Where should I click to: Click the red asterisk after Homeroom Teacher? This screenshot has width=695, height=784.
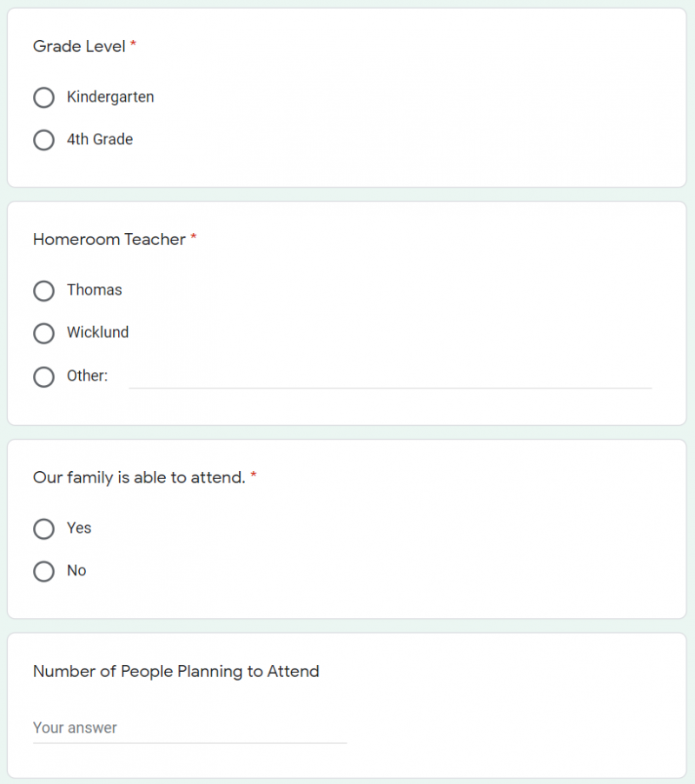pos(194,239)
